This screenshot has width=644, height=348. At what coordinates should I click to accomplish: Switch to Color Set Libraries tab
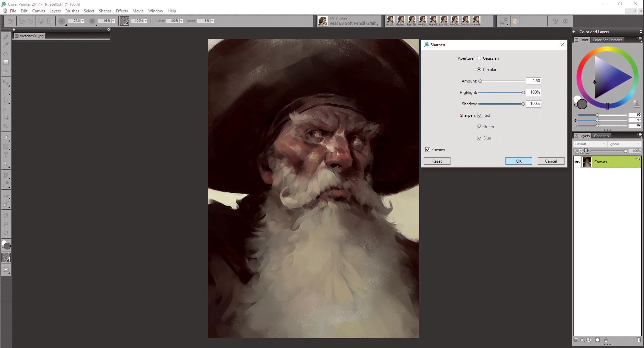pos(607,40)
